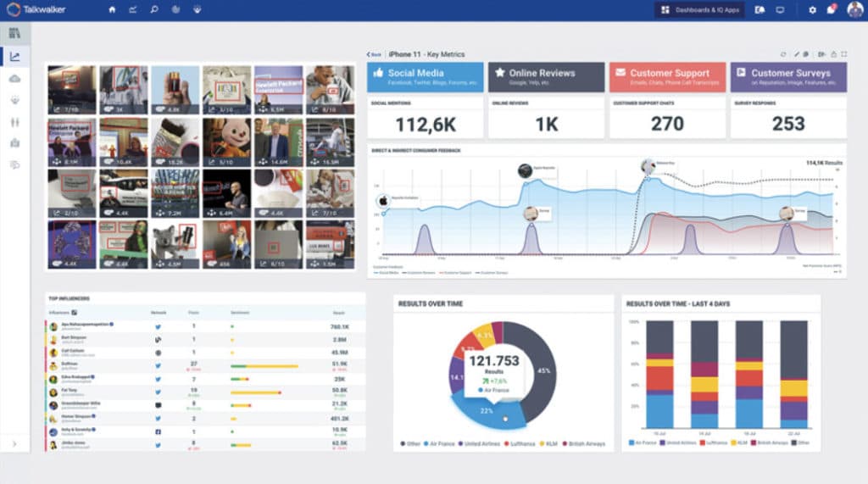Viewport: 868px width, 484px height.
Task: Click the 112,6K social mentions value
Action: tap(426, 125)
